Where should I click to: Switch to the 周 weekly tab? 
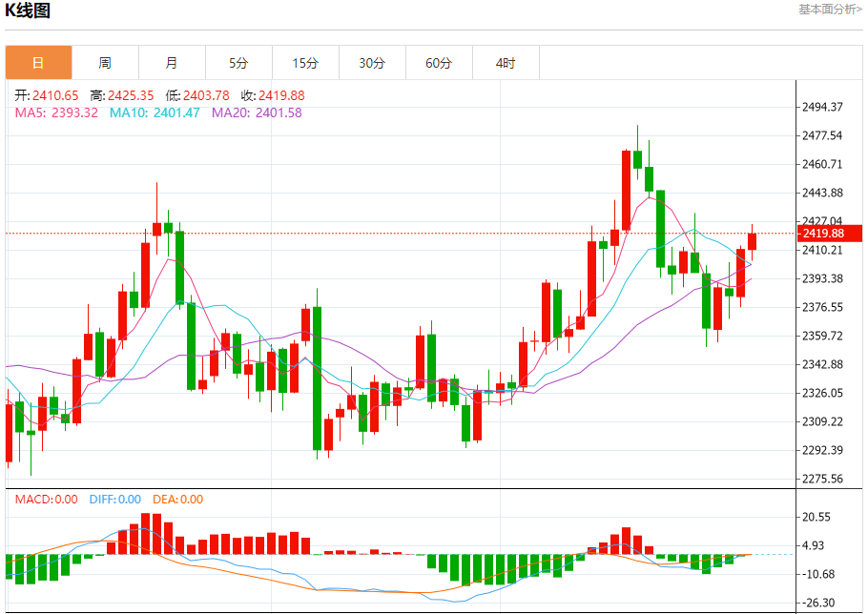(105, 63)
